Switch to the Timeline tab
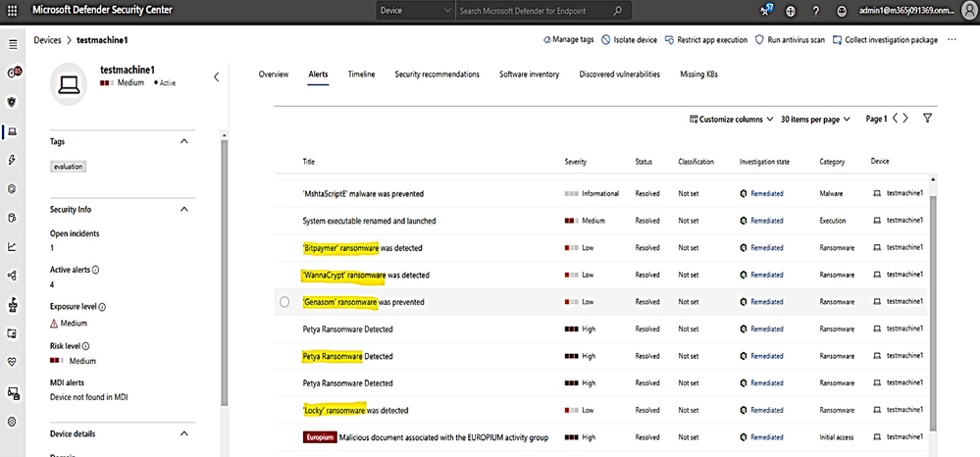Screen dimensions: 980x457 (361, 74)
